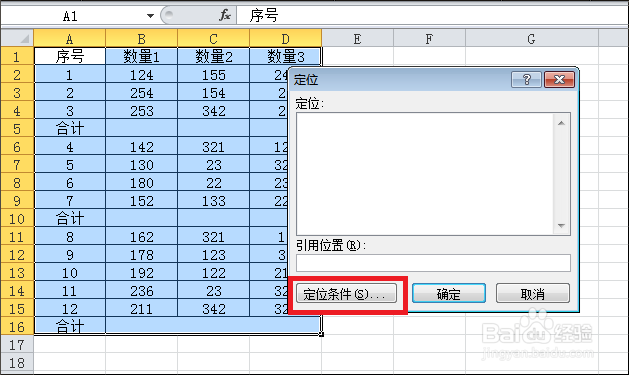Select column G header
The width and height of the screenshot is (629, 375).
point(532,39)
